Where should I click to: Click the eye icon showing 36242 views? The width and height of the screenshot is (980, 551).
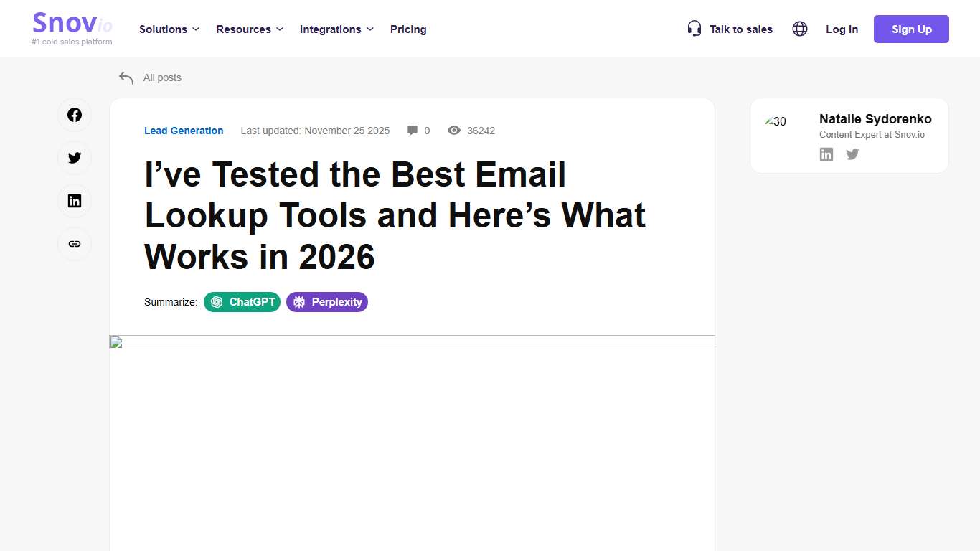[453, 130]
